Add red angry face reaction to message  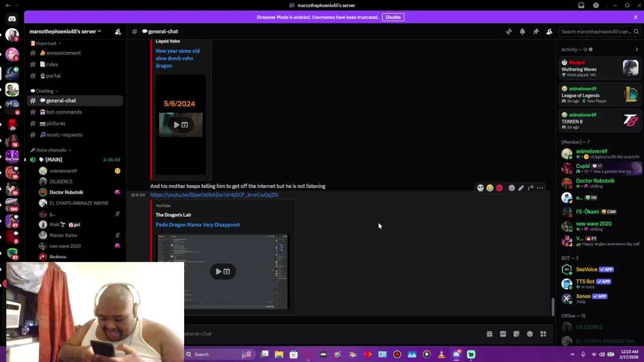(499, 188)
